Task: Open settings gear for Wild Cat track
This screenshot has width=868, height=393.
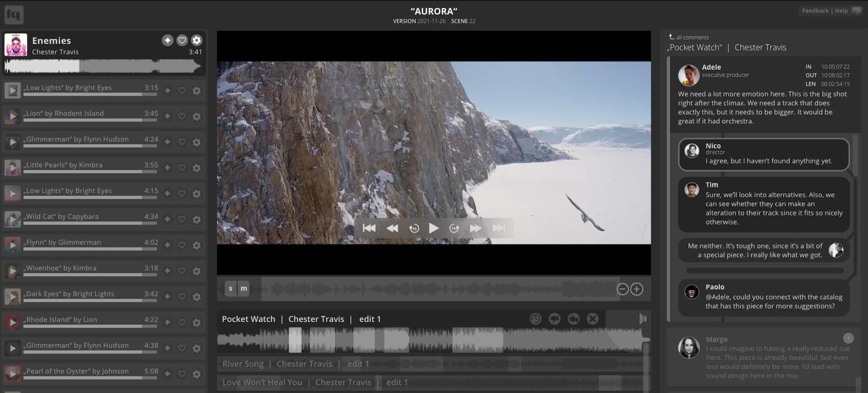Action: tap(197, 219)
